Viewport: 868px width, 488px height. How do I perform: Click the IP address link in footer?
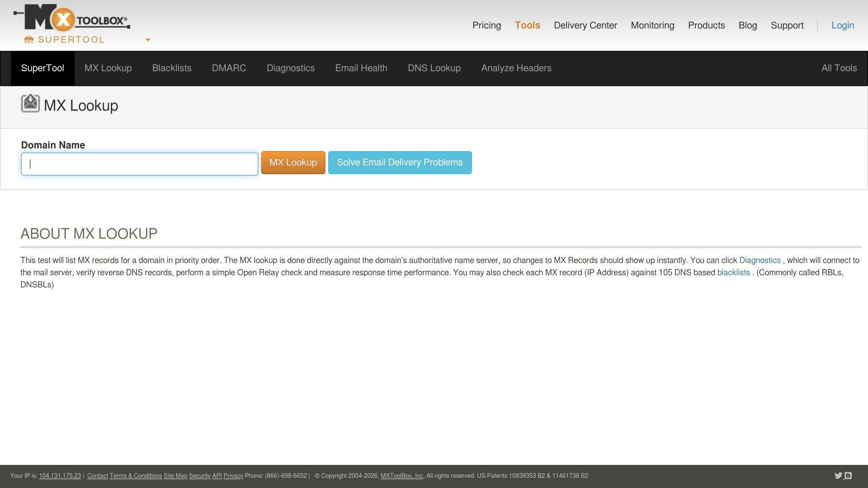point(60,476)
